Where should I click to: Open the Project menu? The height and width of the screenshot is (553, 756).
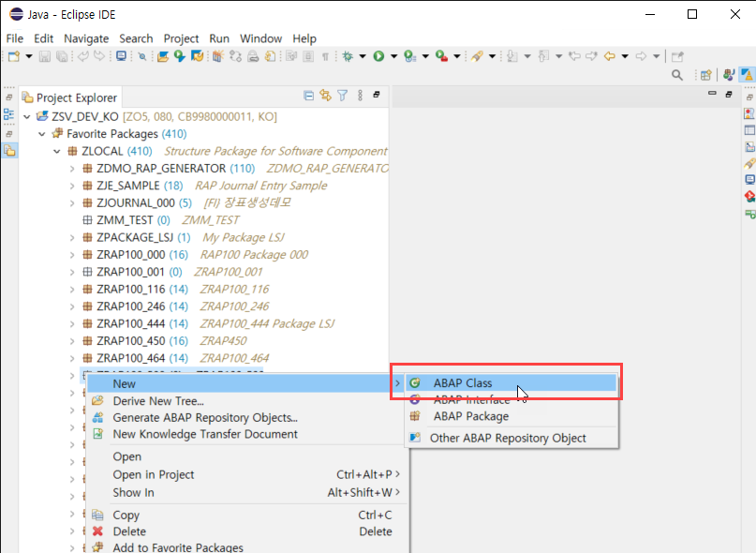tap(181, 38)
